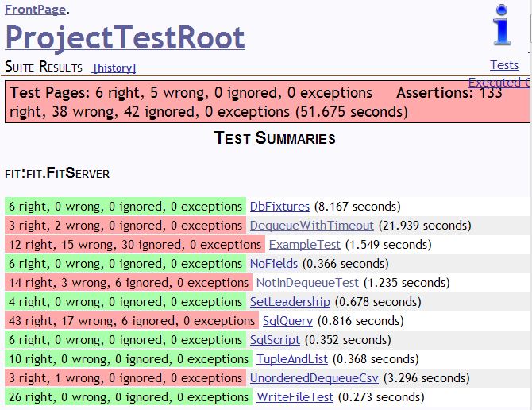Open the suite results history link
The width and height of the screenshot is (532, 410).
click(114, 68)
